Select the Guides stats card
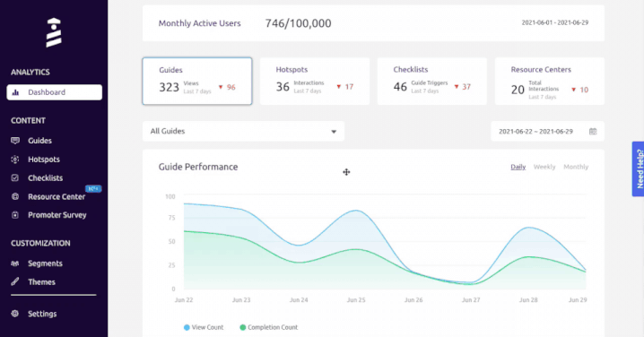This screenshot has width=644, height=337. pos(197,82)
